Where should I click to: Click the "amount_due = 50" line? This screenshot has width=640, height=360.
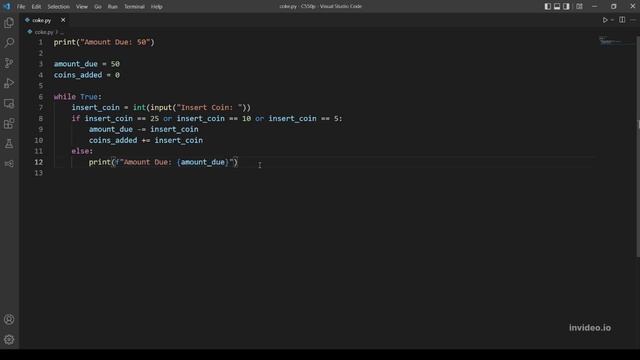87,64
